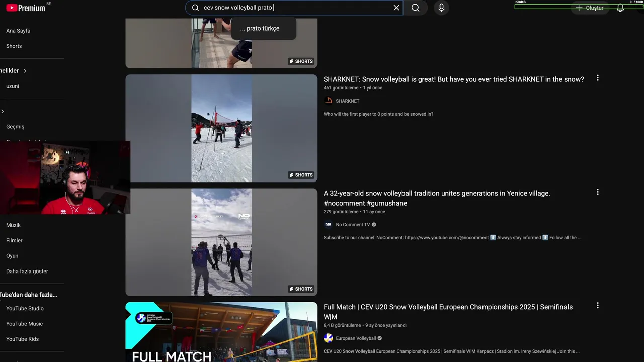Focus the search input field
Screen dimensions: 644x362
coord(294,8)
